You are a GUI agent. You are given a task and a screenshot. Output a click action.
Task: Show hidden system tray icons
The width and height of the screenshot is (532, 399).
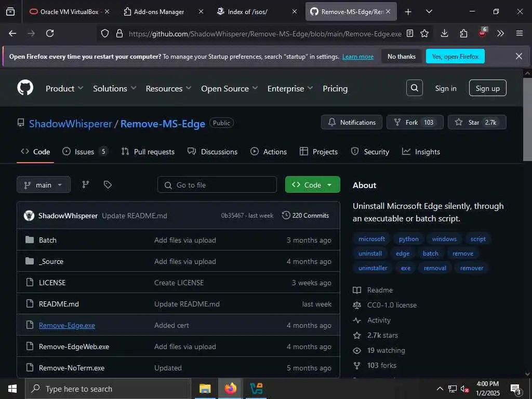(x=440, y=389)
